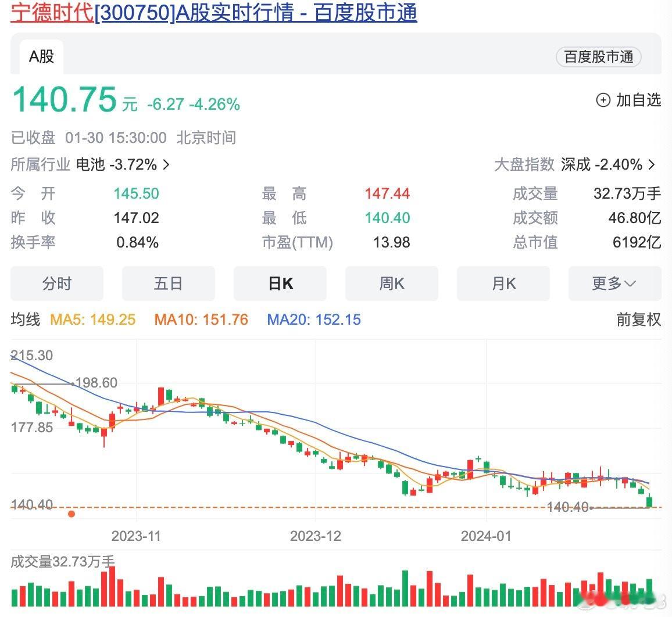Click the timestamp 01-30 15:30:00
672x617 pixels.
[x=116, y=138]
